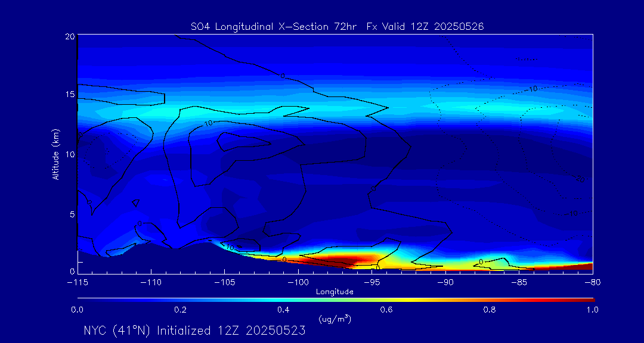Image resolution: width=644 pixels, height=343 pixels.
Task: Click the altitude tick label 20
Action: (x=70, y=36)
